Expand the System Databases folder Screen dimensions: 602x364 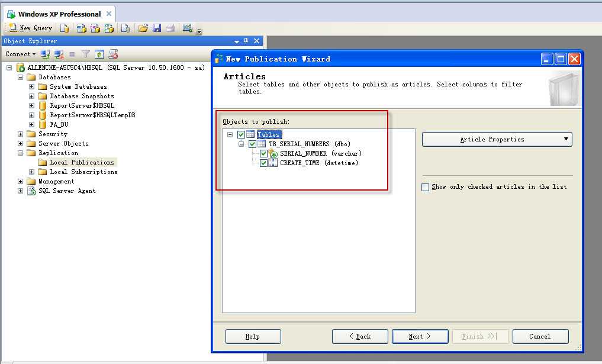(32, 87)
